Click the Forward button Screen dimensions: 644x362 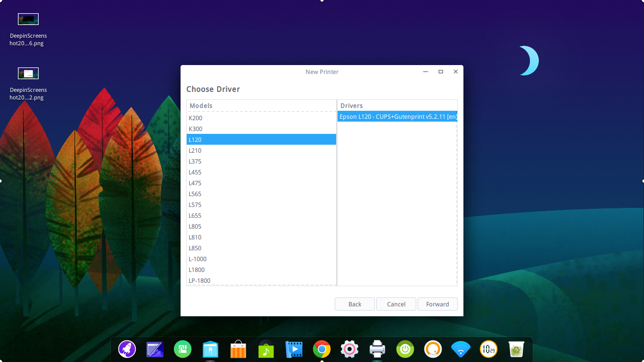pyautogui.click(x=438, y=304)
